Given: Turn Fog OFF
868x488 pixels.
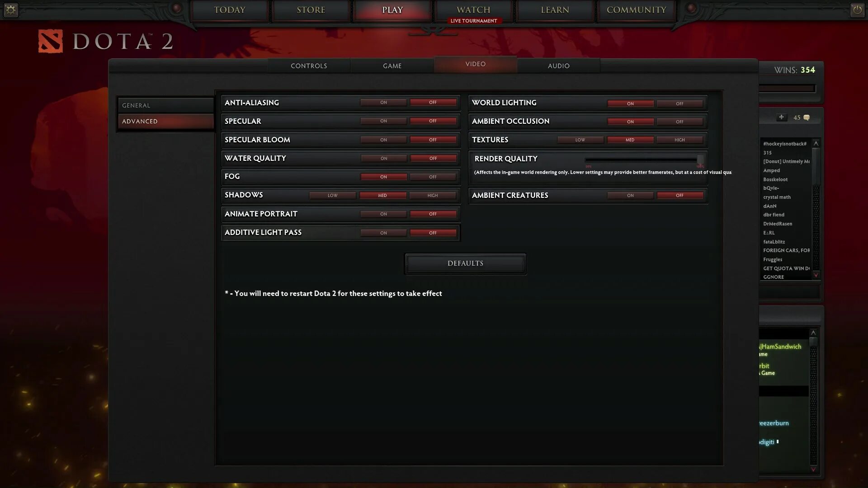Looking at the screenshot, I should [x=433, y=177].
